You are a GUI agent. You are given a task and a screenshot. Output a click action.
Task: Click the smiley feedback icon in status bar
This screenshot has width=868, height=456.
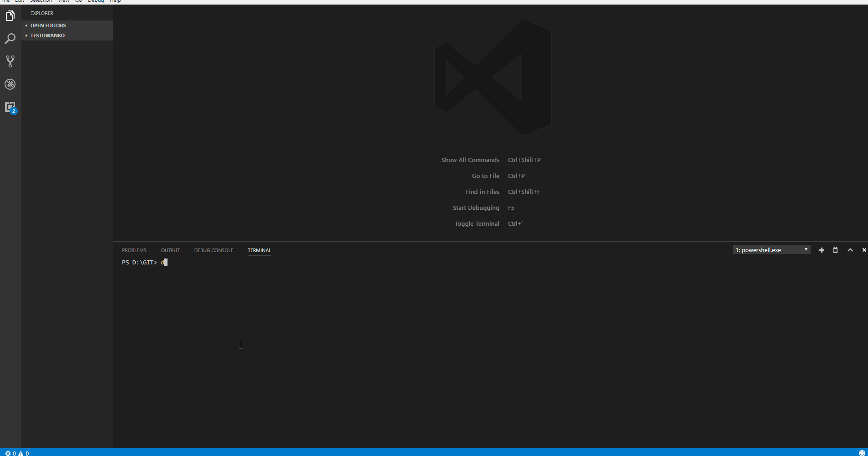[862, 453]
